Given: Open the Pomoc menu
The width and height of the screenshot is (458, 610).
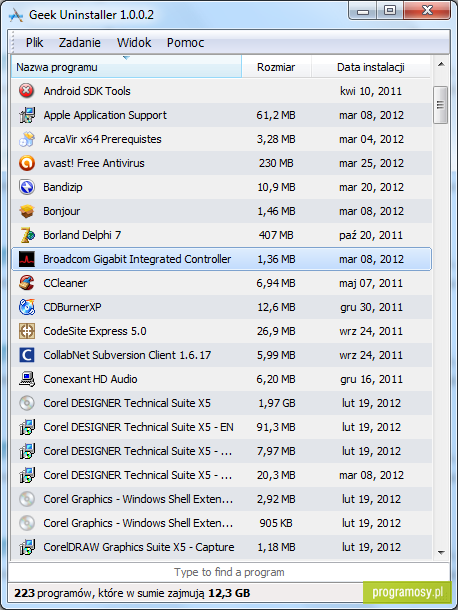Looking at the screenshot, I should (x=185, y=42).
